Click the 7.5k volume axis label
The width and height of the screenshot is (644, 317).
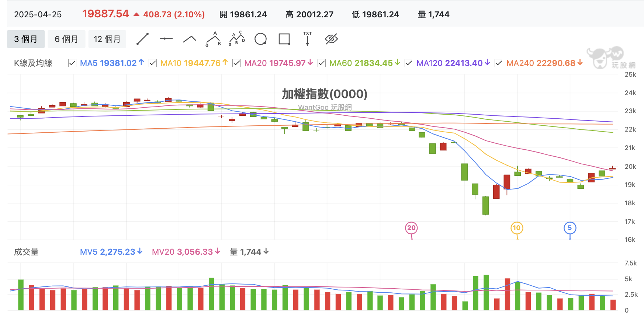[630, 263]
